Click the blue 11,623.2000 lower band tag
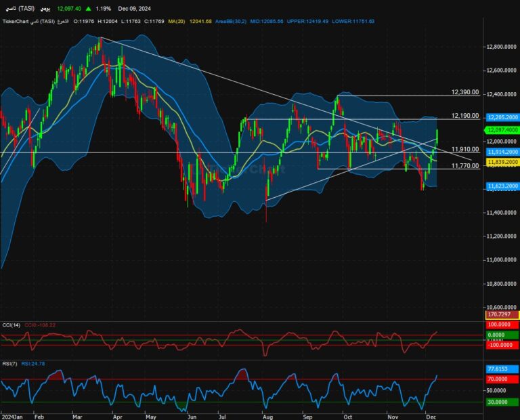 coord(502,186)
